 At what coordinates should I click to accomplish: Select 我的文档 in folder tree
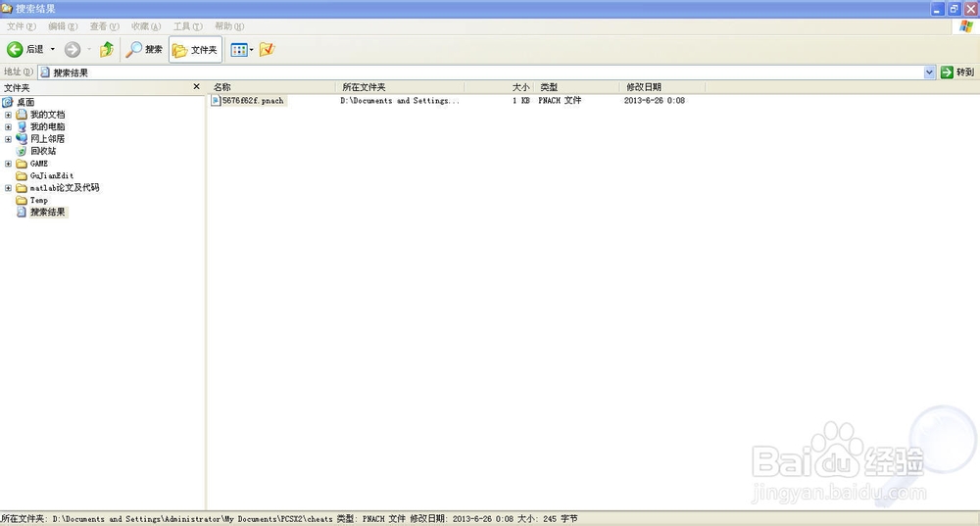[x=47, y=115]
